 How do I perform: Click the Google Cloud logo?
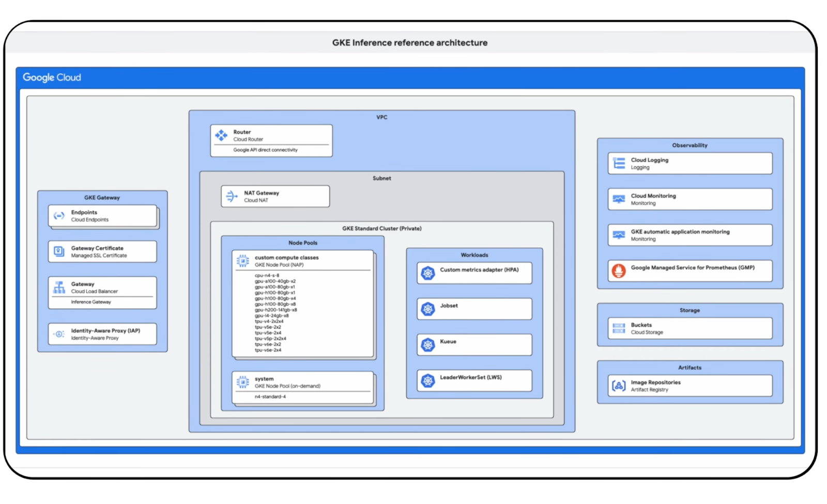click(x=52, y=77)
